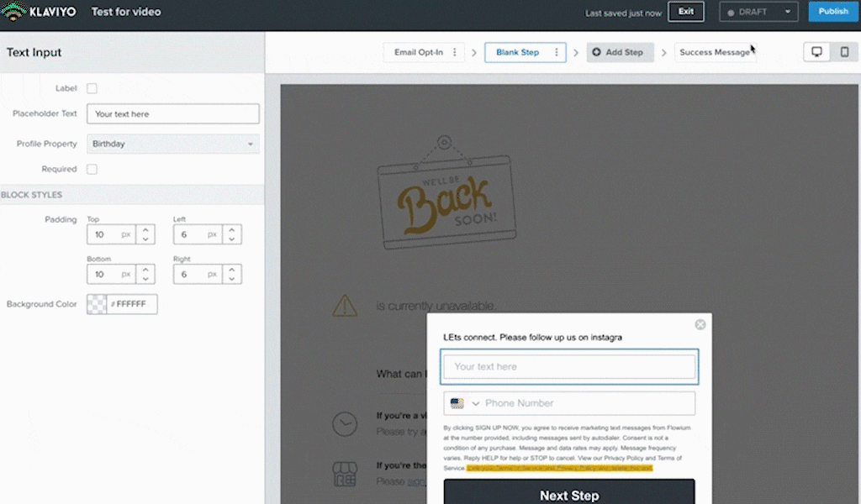This screenshot has width=861, height=504.
Task: Click the Bottom padding value field
Action: (111, 274)
